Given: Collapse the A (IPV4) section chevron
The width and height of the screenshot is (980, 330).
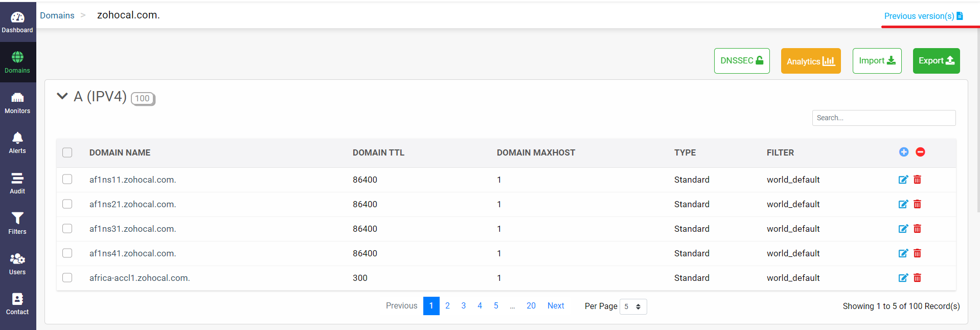Looking at the screenshot, I should [62, 96].
